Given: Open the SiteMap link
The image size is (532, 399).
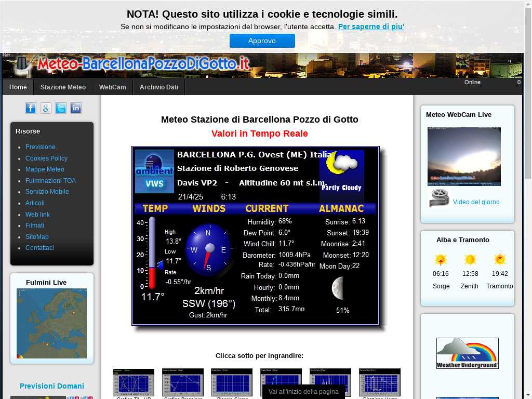Looking at the screenshot, I should point(37,237).
